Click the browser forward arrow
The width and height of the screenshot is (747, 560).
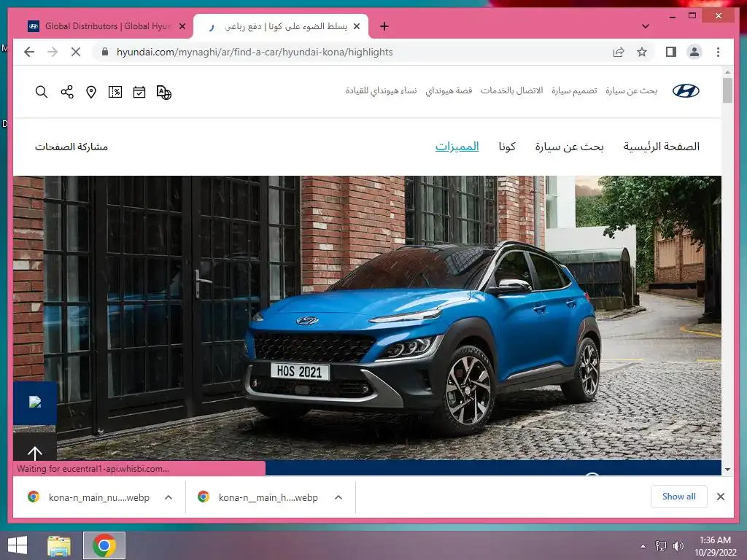point(53,52)
